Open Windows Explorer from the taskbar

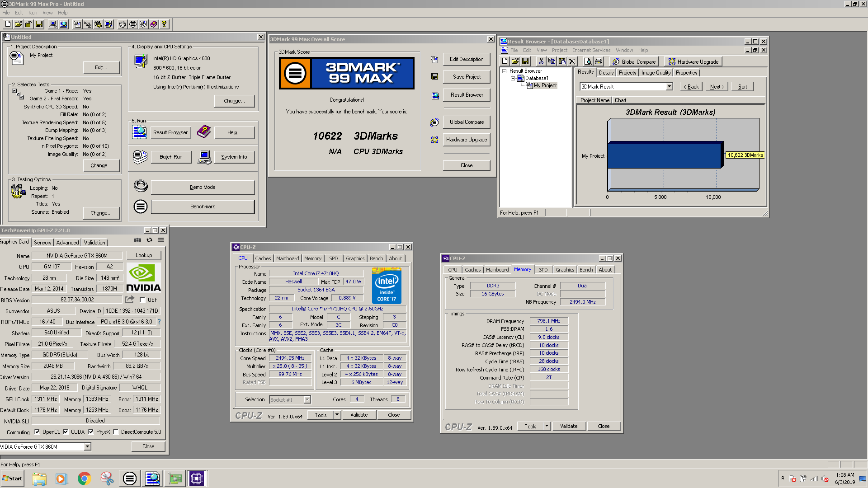point(39,479)
